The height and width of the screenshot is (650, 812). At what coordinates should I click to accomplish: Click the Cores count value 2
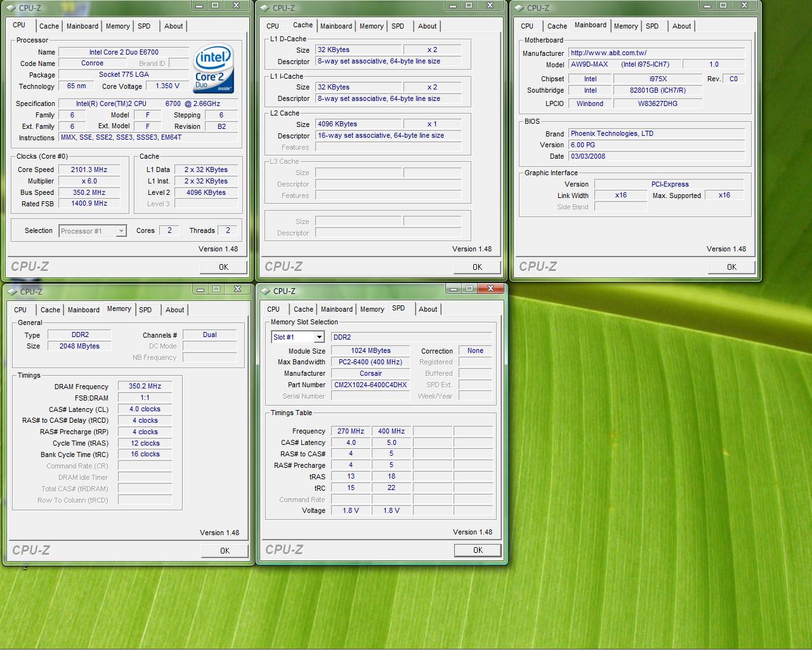click(169, 230)
